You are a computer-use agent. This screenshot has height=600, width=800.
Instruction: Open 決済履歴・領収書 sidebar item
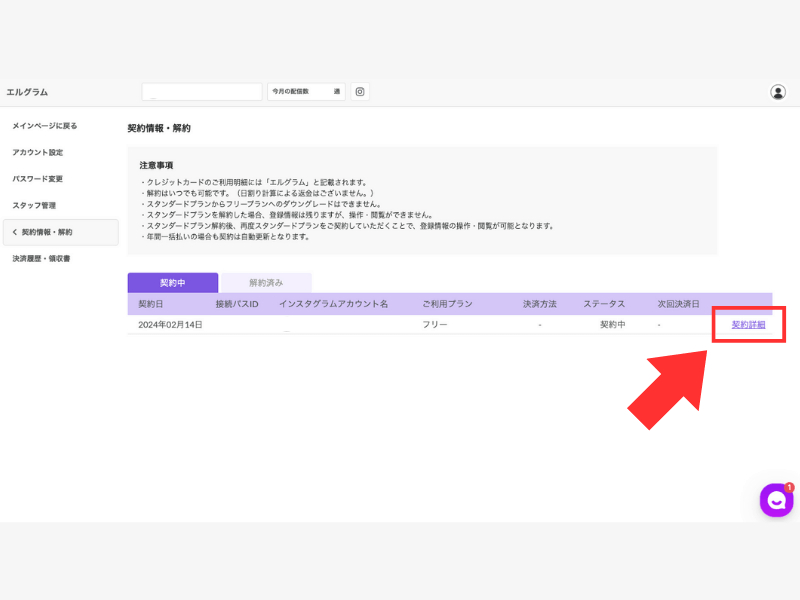click(41, 258)
